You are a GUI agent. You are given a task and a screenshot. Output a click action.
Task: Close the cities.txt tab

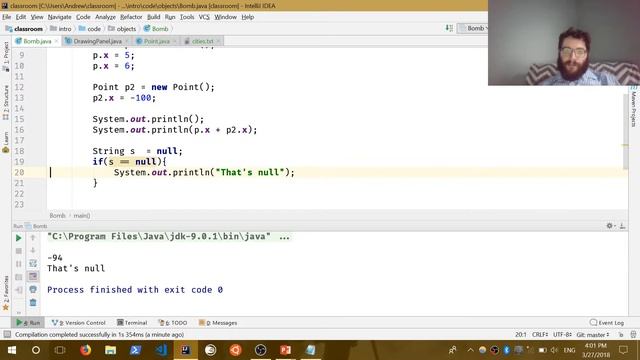coord(218,41)
